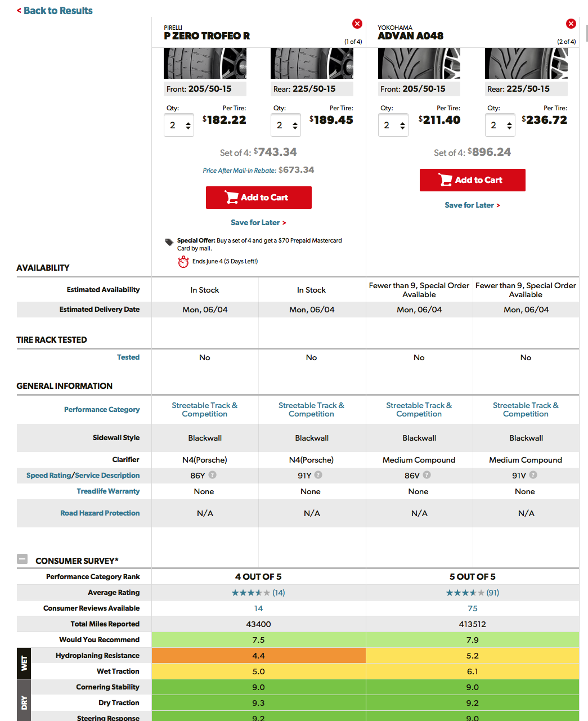This screenshot has height=721, width=588.
Task: Click help icon next to 86Y speed rating
Action: pos(212,475)
